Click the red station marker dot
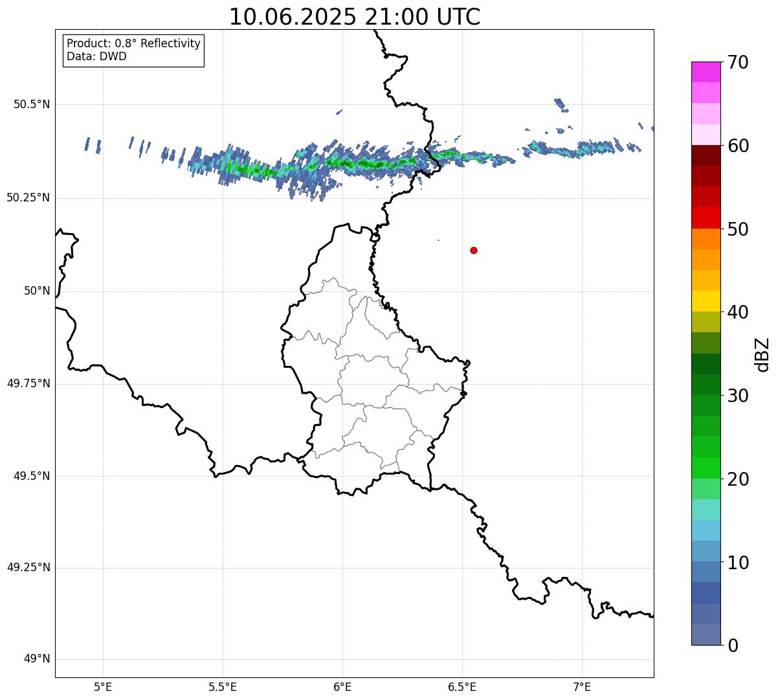 click(474, 250)
